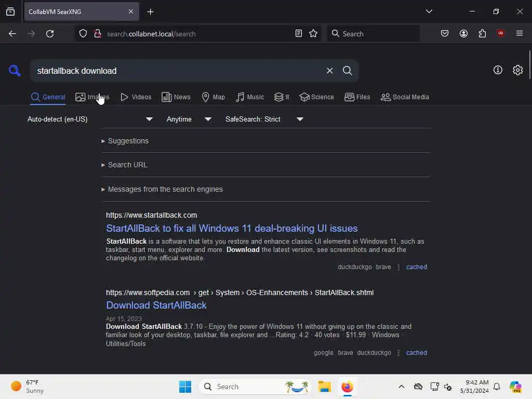
Task: Open the Extensions puzzle icon
Action: pyautogui.click(x=482, y=33)
